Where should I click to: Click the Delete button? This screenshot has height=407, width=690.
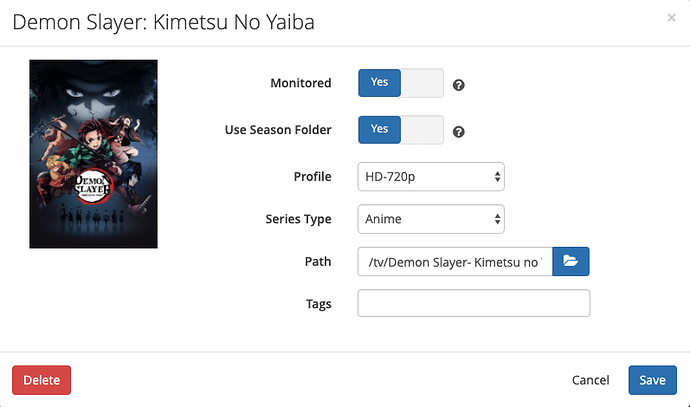click(41, 380)
